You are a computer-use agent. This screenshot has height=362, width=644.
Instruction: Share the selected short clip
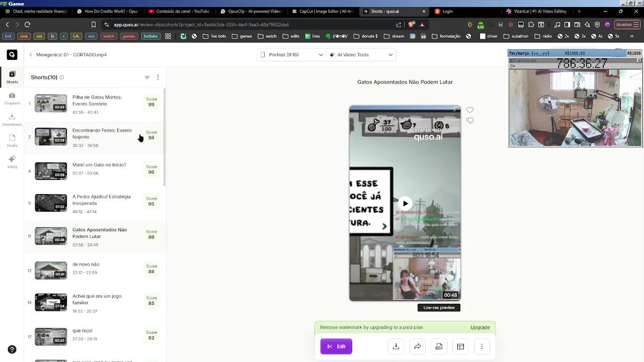[x=418, y=346]
